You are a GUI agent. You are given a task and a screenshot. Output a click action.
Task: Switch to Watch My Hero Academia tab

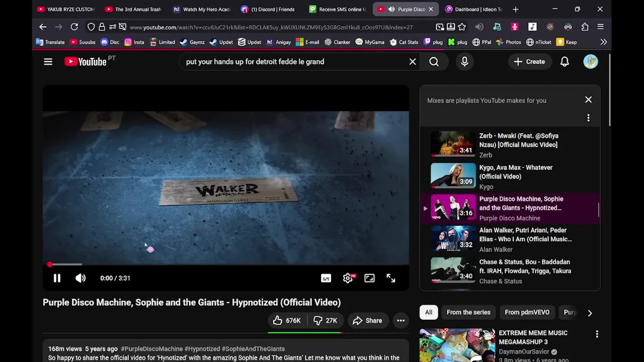(x=201, y=9)
